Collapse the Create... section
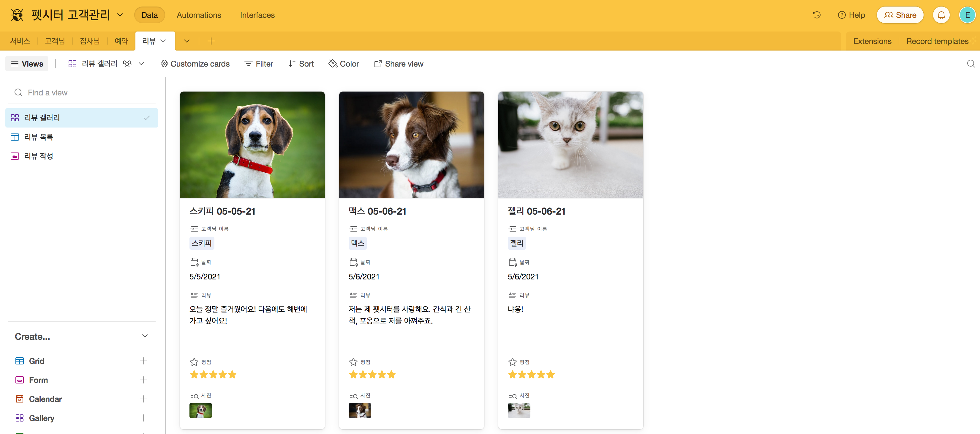This screenshot has height=434, width=980. tap(145, 336)
